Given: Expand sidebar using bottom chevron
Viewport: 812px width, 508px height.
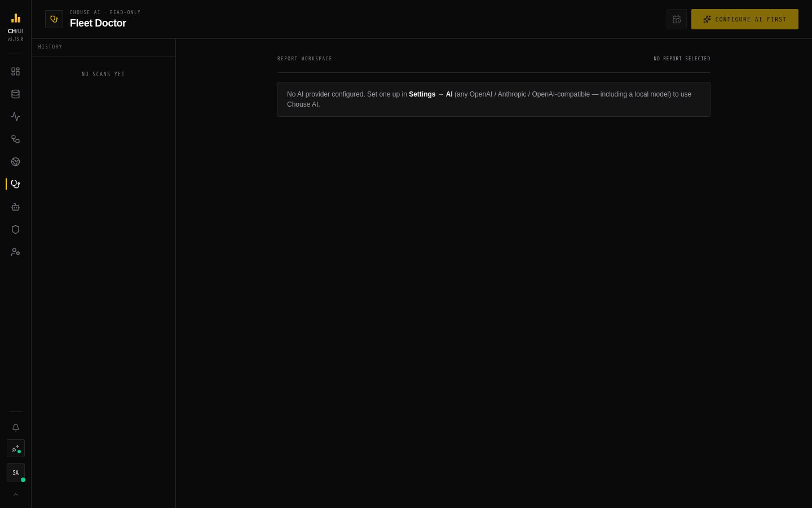Looking at the screenshot, I should pyautogui.click(x=15, y=494).
